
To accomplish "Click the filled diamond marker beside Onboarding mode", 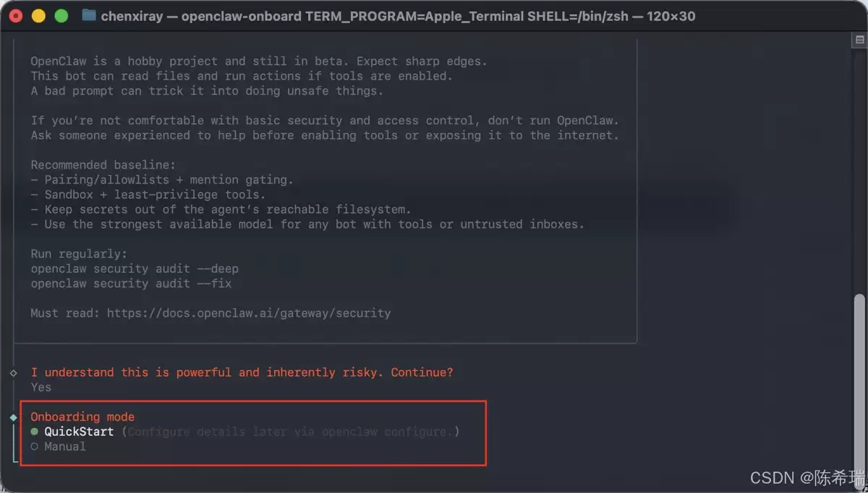I will pyautogui.click(x=13, y=417).
